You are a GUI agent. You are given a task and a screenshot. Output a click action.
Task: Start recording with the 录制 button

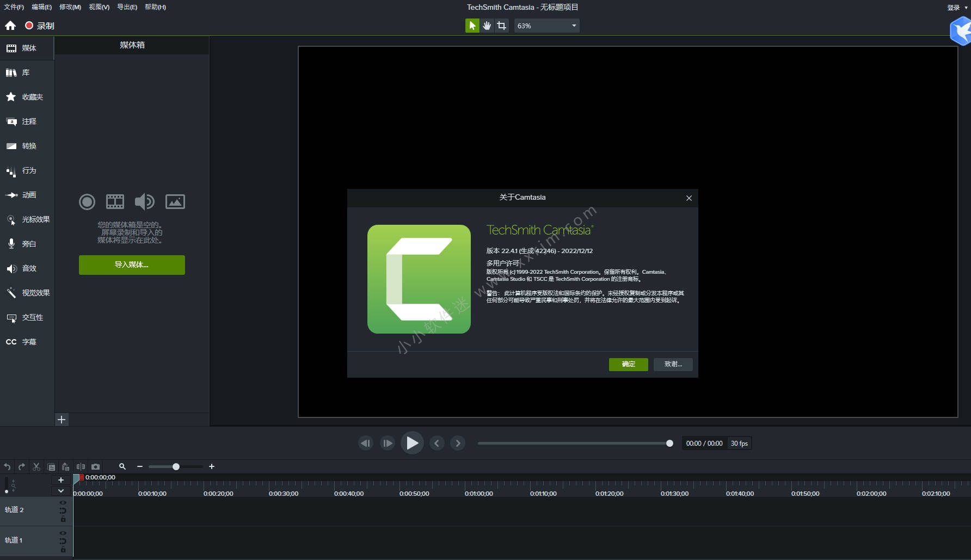tap(40, 26)
